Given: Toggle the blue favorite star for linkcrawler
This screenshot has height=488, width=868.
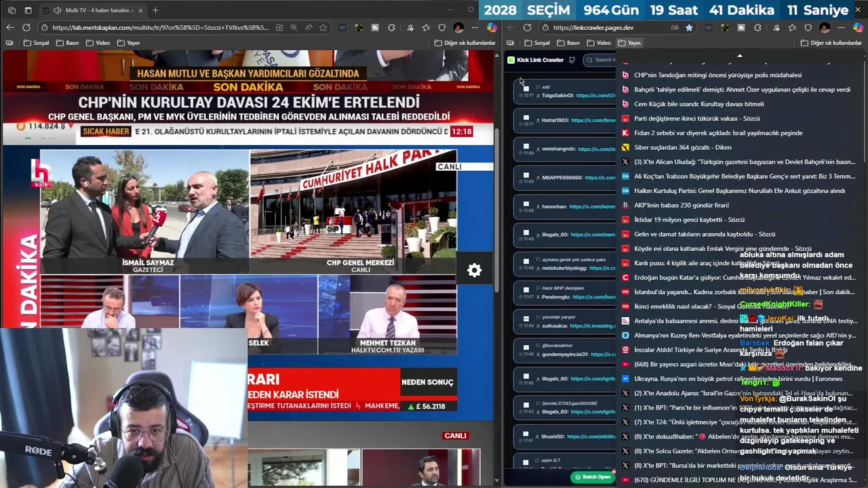Looking at the screenshot, I should coord(689,28).
